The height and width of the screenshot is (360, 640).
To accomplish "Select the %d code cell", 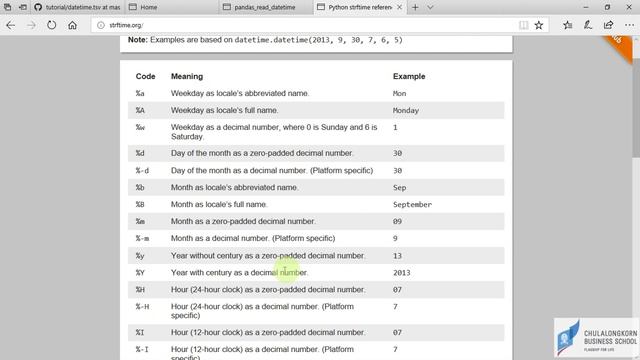I will click(x=140, y=153).
